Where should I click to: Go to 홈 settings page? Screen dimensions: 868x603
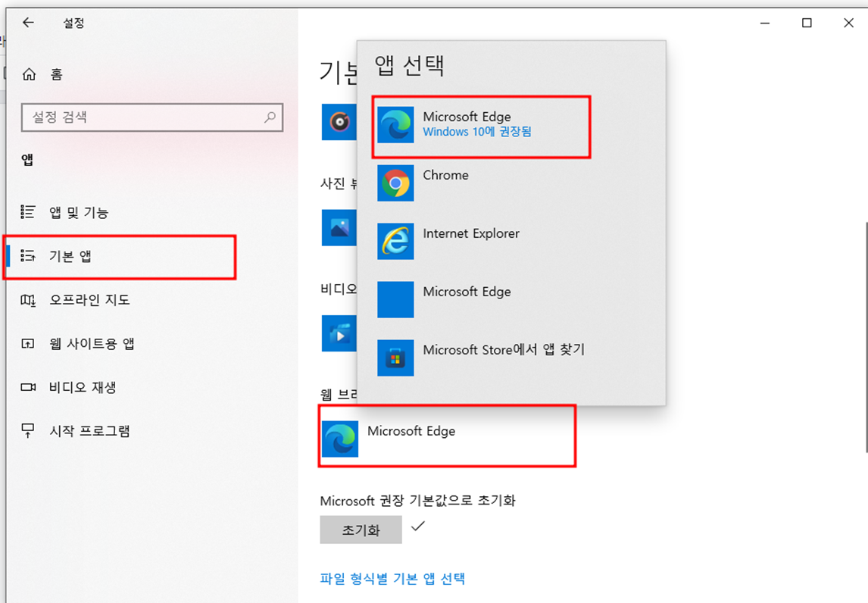coord(57,75)
